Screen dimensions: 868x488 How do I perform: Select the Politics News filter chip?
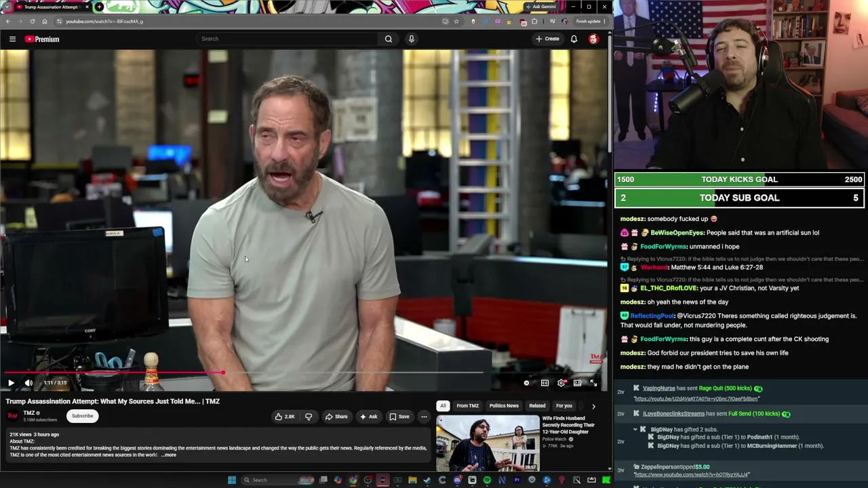[504, 406]
